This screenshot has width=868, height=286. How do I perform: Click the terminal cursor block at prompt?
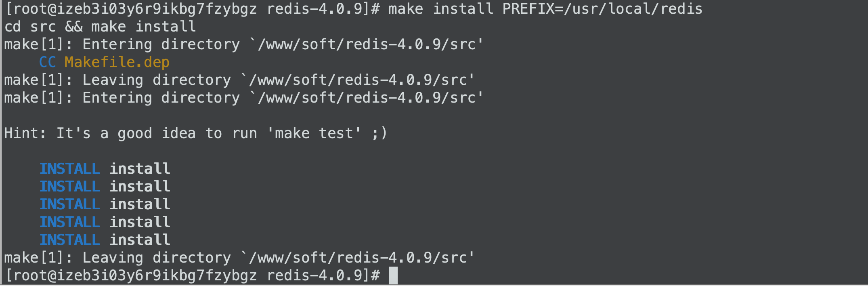pyautogui.click(x=393, y=275)
